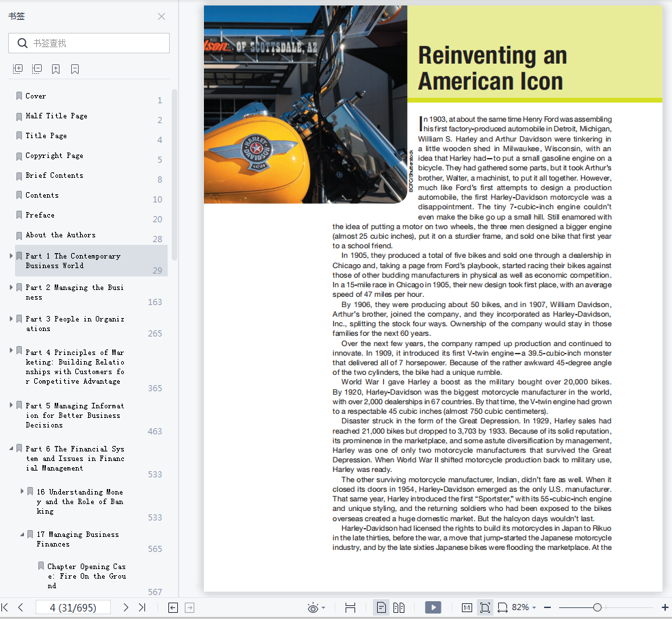Start the slideshow playback

click(x=433, y=607)
